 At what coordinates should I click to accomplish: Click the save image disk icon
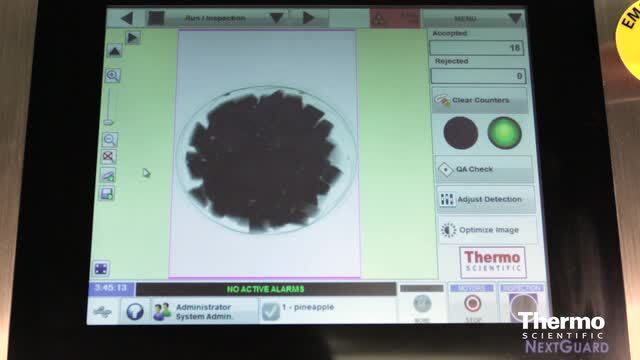click(107, 193)
